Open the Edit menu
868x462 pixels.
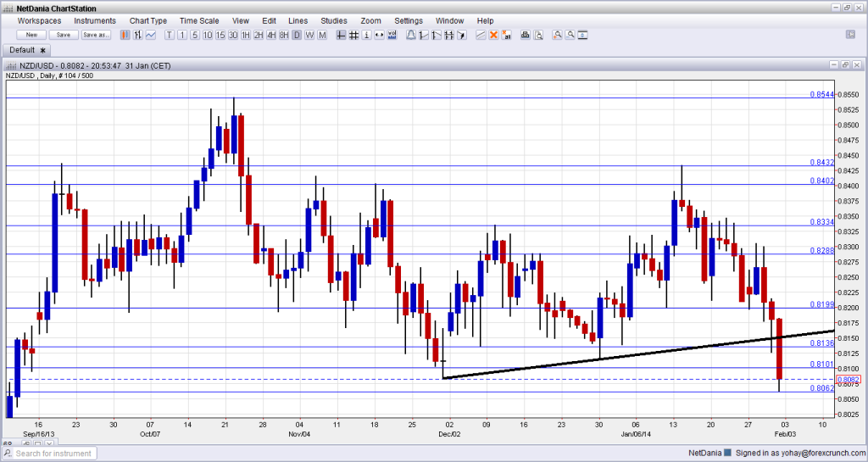pyautogui.click(x=269, y=20)
